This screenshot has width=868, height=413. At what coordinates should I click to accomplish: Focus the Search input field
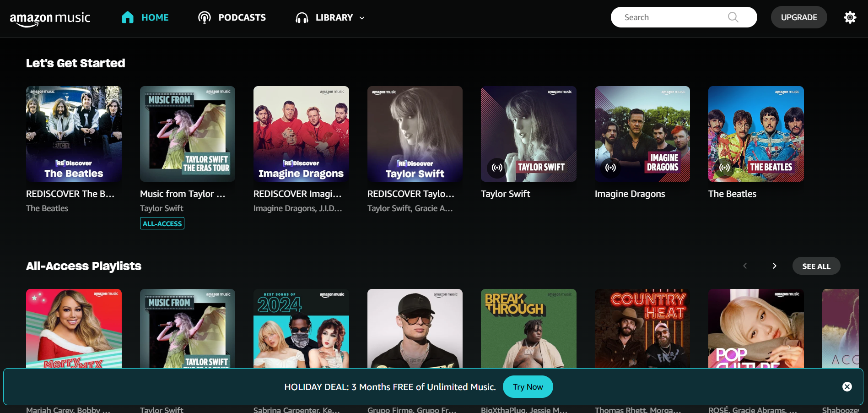684,17
